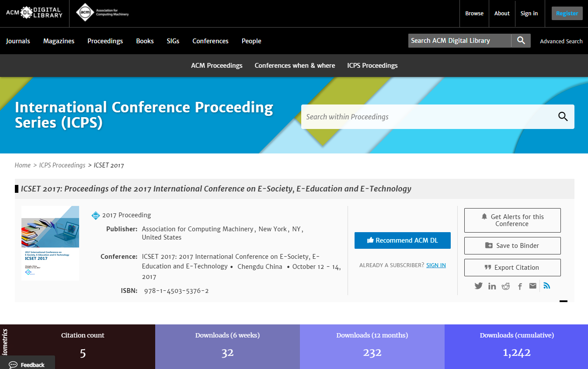This screenshot has width=588, height=369.
Task: Click Get Alerts for this Conference
Action: [x=512, y=220]
